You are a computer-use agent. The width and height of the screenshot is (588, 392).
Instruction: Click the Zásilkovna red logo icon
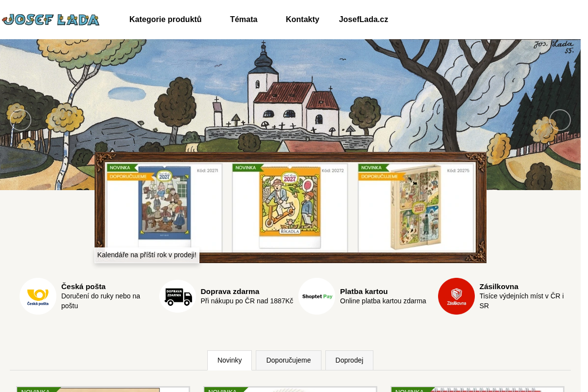(x=456, y=296)
